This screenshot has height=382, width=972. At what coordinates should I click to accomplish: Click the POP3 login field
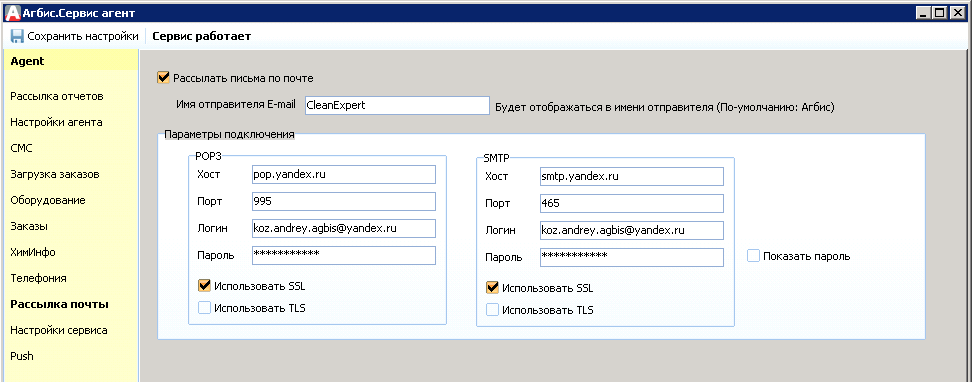(x=343, y=229)
